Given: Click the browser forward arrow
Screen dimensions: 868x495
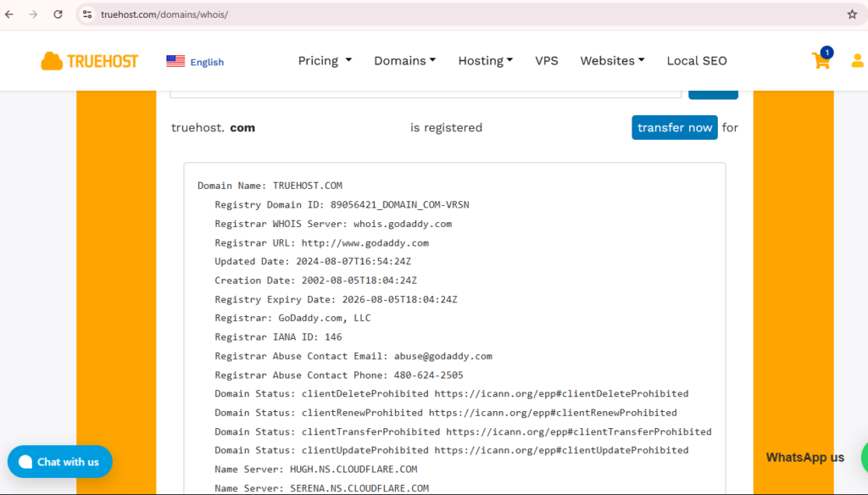Looking at the screenshot, I should [32, 14].
